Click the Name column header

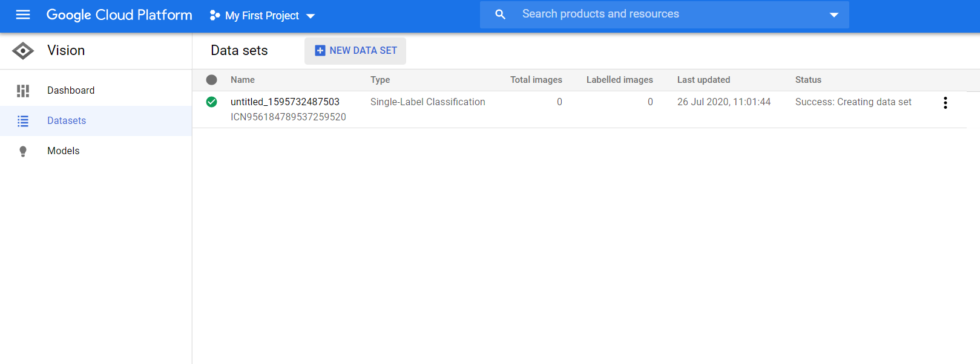[x=243, y=80]
